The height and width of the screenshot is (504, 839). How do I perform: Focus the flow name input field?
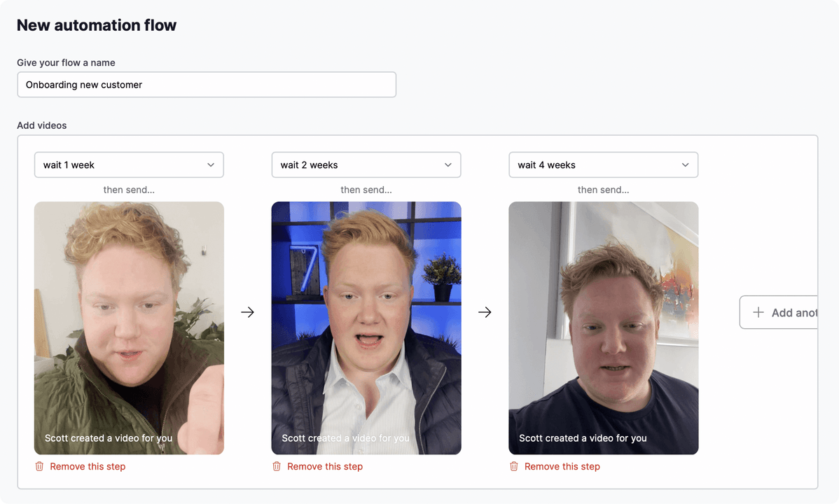207,85
